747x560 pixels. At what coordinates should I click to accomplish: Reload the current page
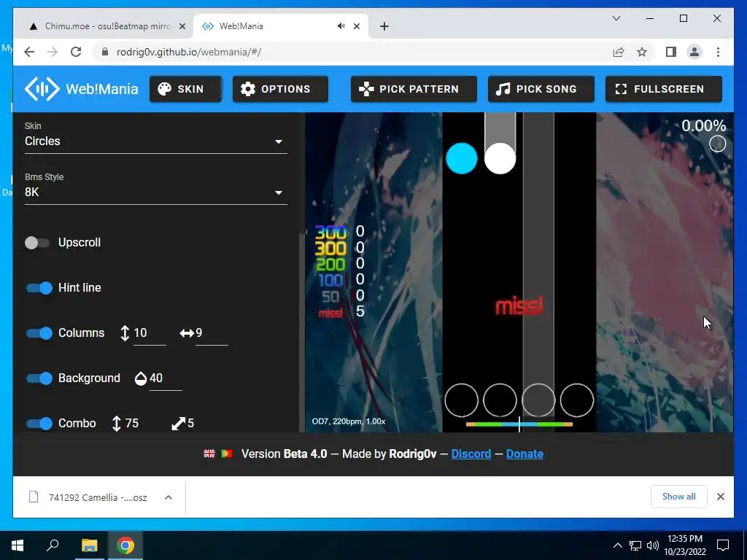tap(76, 52)
